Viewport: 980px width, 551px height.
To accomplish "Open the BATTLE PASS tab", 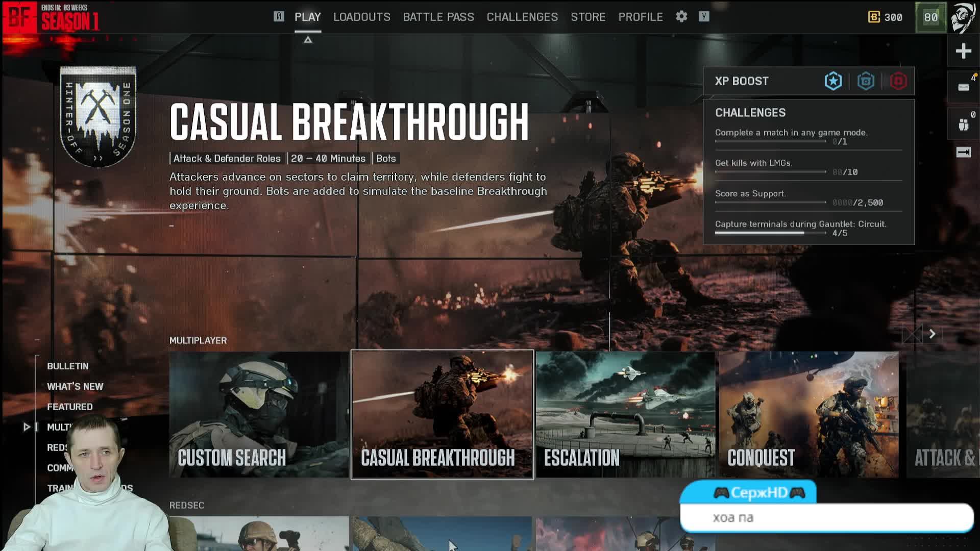I will click(x=438, y=17).
